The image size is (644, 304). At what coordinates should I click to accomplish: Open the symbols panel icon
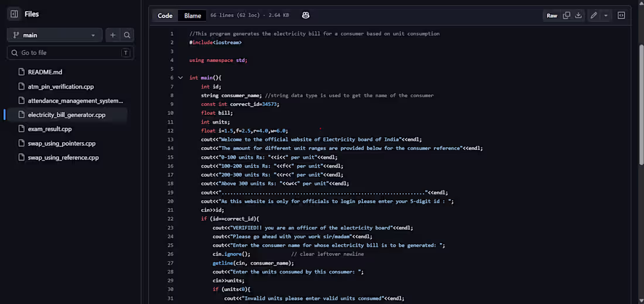[x=621, y=16]
